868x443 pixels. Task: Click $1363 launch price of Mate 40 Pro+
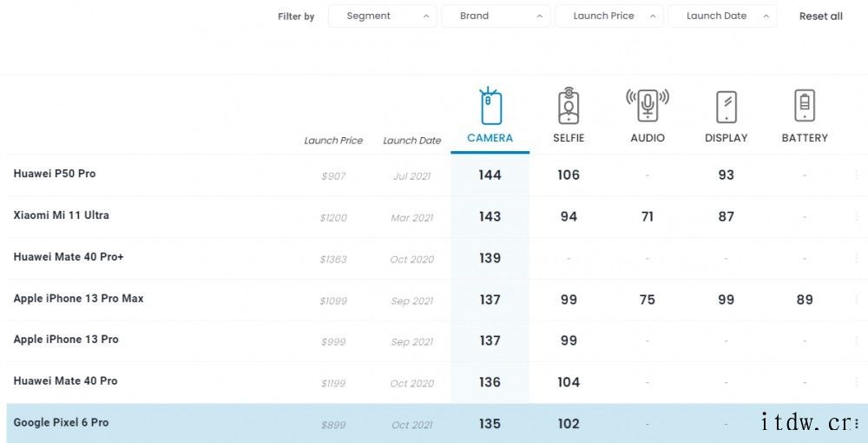[x=333, y=260]
